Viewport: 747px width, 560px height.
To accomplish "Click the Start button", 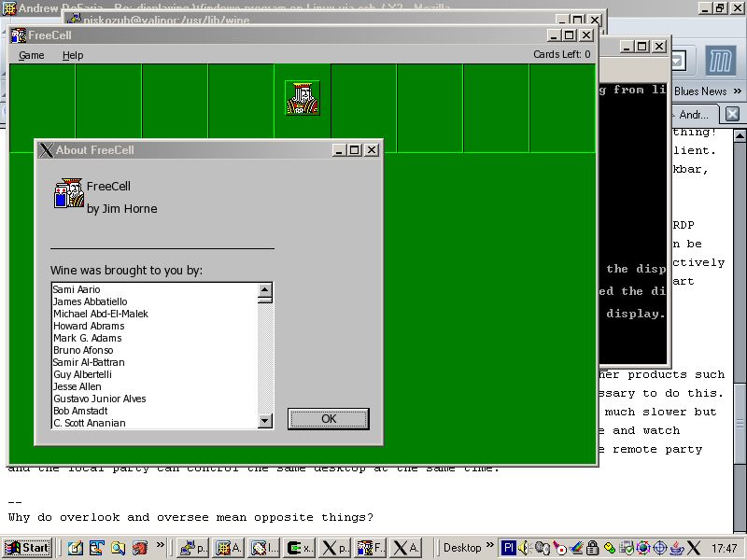I will tap(27, 548).
